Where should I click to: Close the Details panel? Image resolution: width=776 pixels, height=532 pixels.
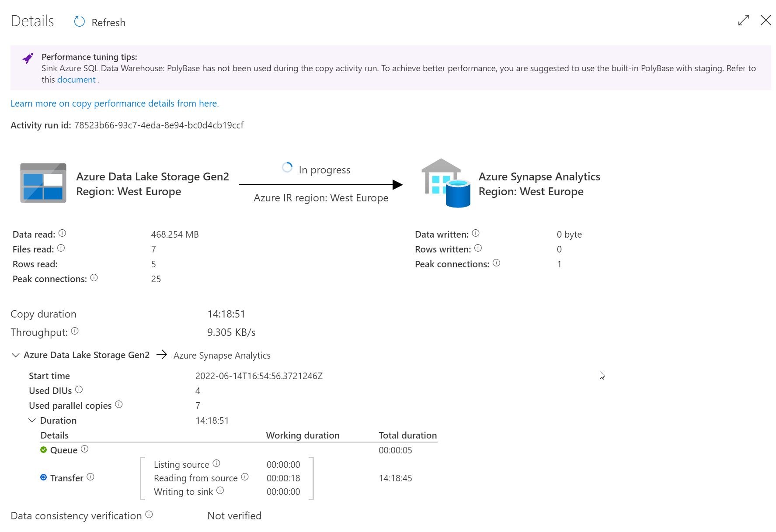click(x=766, y=20)
